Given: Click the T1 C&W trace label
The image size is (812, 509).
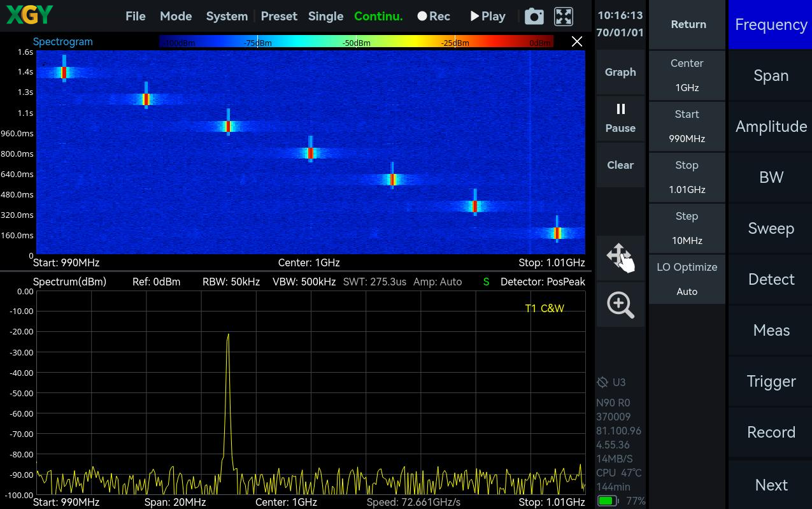Looking at the screenshot, I should tap(545, 308).
